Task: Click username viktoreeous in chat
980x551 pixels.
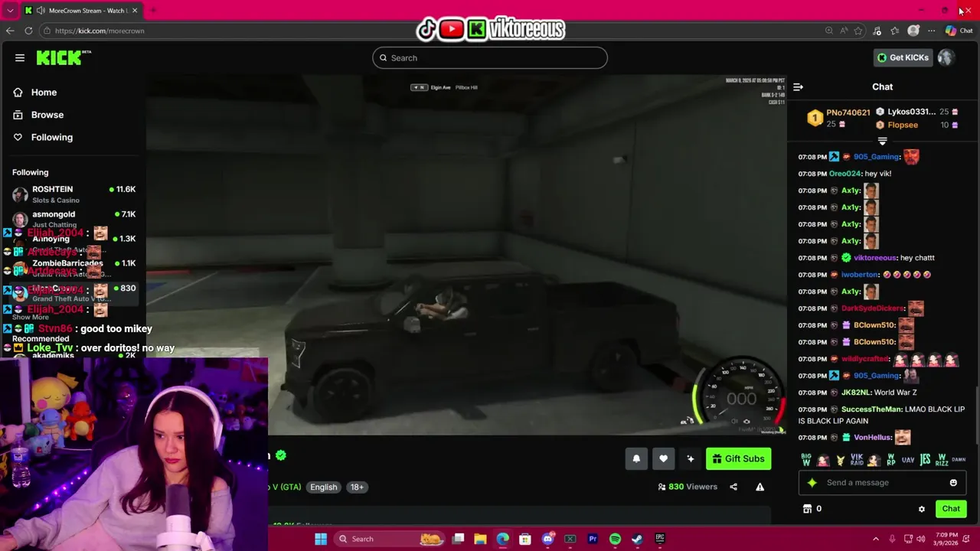Action: (x=874, y=258)
